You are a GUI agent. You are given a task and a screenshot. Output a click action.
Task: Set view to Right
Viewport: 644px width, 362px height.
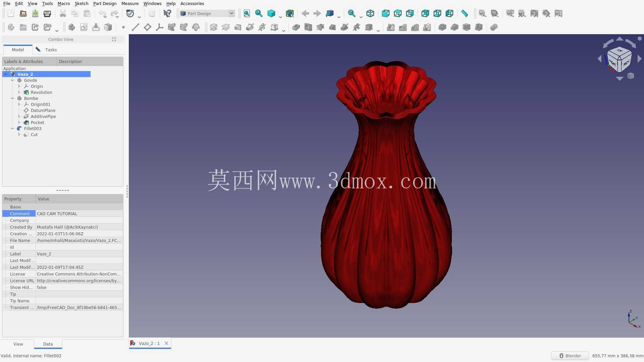pyautogui.click(x=410, y=13)
